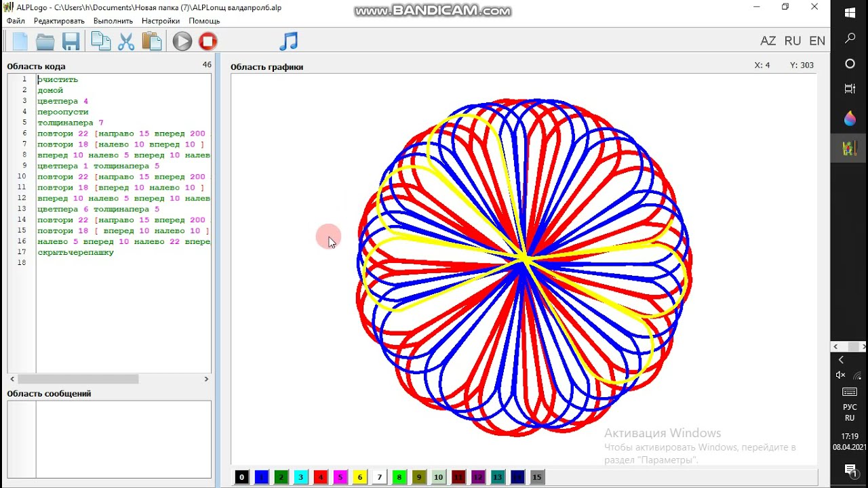Select color swatch 9 olive
This screenshot has width=868, height=488.
point(419,477)
